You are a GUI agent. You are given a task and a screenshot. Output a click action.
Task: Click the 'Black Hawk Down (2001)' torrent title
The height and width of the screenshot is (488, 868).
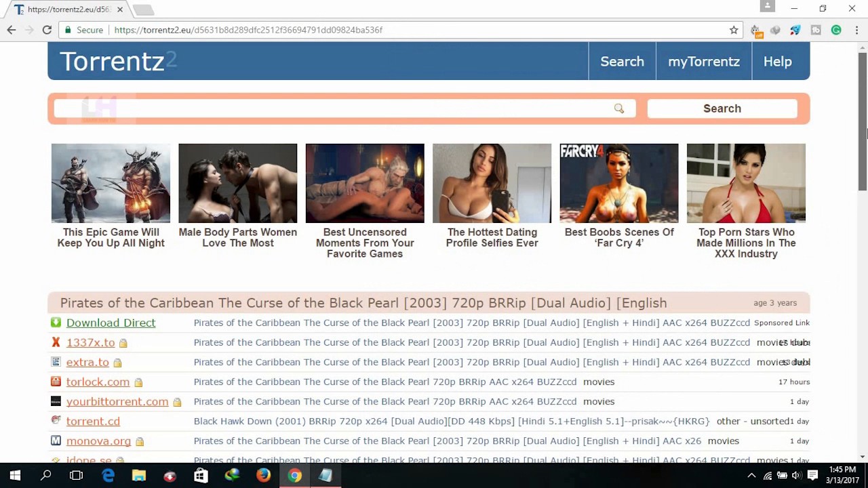tap(452, 421)
